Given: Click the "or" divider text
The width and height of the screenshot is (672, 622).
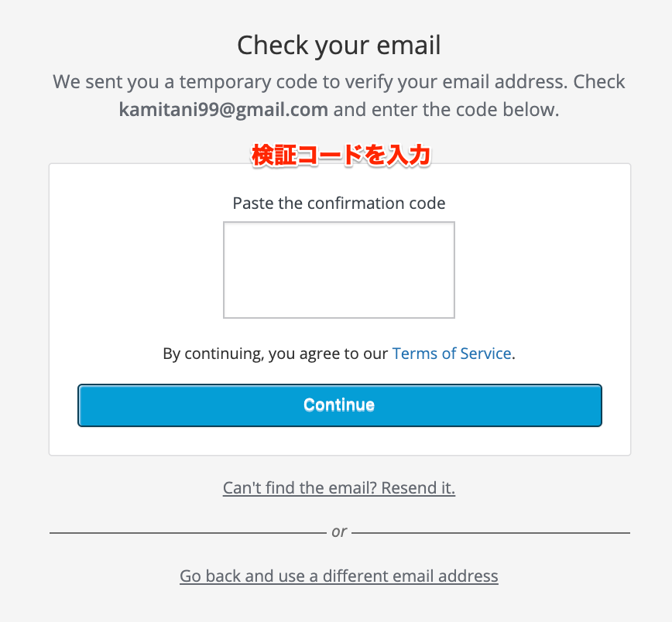Looking at the screenshot, I should pos(338,531).
